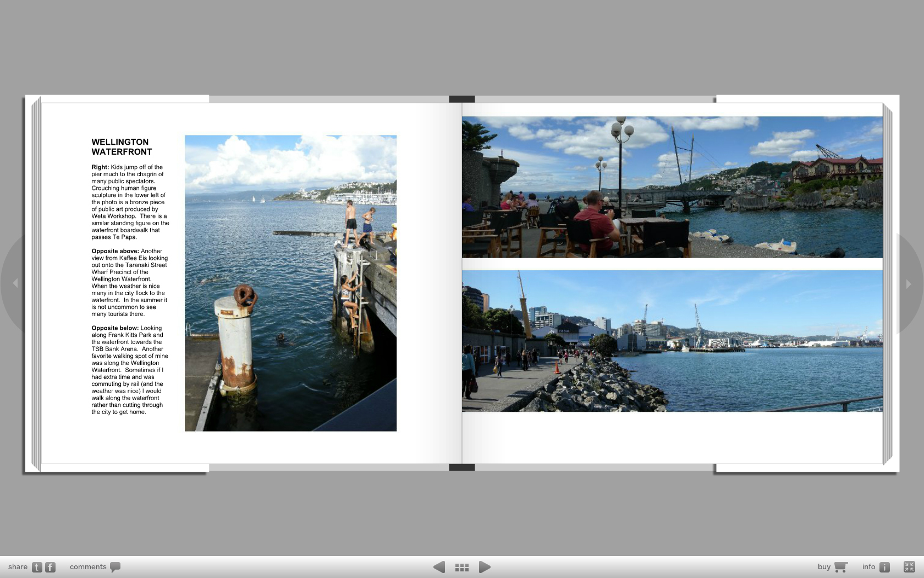Click the "buy" text button
This screenshot has height=578, width=924.
coord(824,567)
